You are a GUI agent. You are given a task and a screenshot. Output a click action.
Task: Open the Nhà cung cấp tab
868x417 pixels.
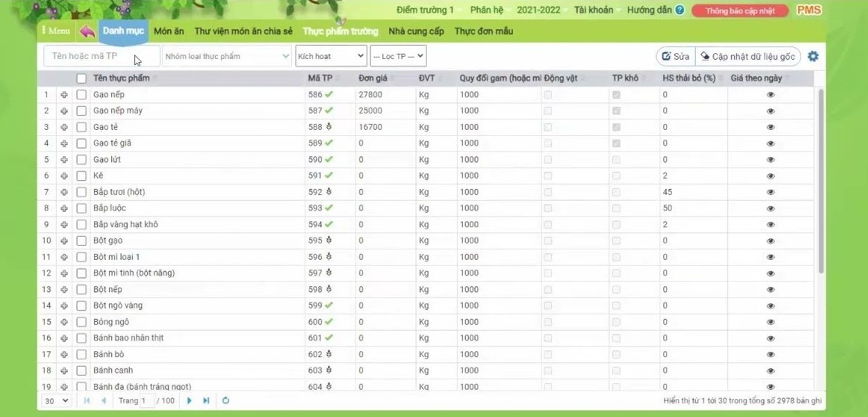coord(416,31)
